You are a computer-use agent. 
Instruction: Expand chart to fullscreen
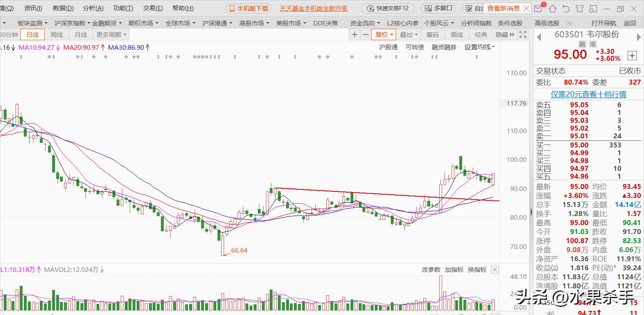click(523, 35)
